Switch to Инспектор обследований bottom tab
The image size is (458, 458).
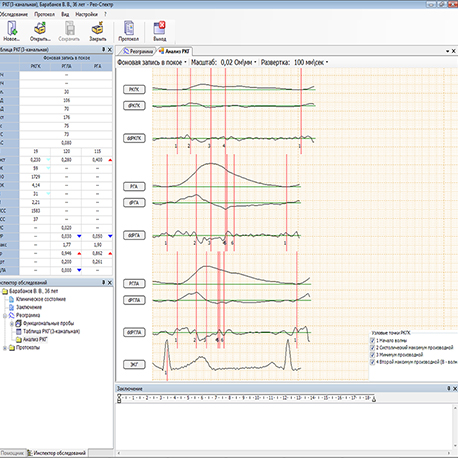(57, 453)
